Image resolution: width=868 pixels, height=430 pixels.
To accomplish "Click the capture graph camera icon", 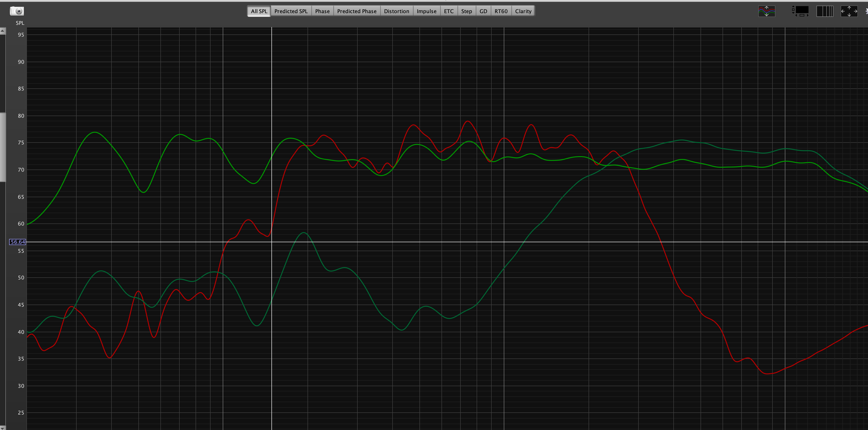I will coord(16,11).
